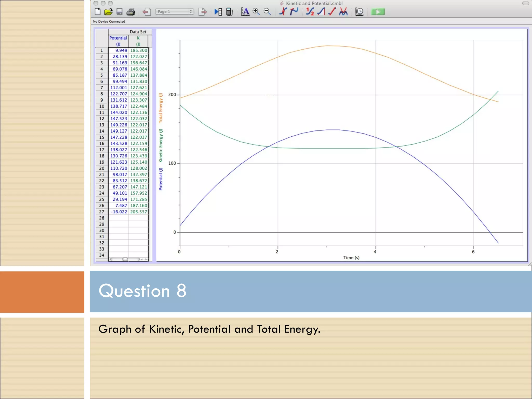Activate the Tangent tool icon
Image resolution: width=532 pixels, height=399 pixels.
pyautogui.click(x=294, y=12)
